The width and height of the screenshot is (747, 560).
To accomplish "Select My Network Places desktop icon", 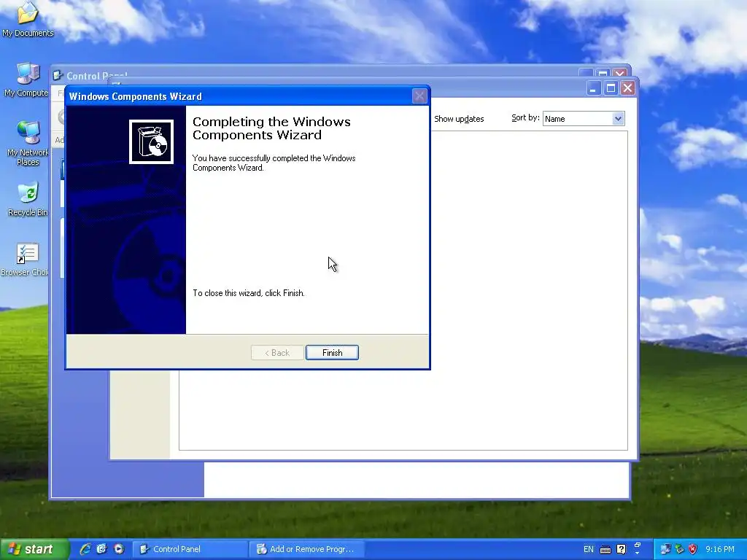I will pyautogui.click(x=28, y=143).
